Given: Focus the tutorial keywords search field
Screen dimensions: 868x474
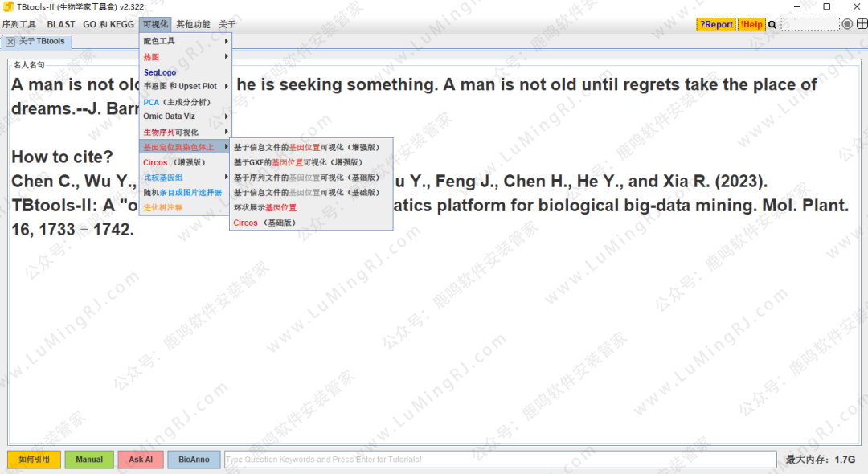Looking at the screenshot, I should [x=500, y=460].
